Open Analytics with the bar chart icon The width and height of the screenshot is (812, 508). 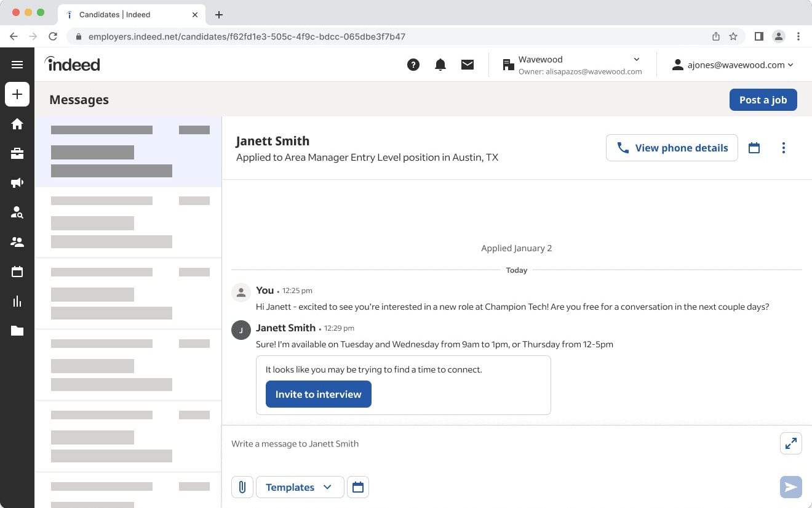(17, 301)
